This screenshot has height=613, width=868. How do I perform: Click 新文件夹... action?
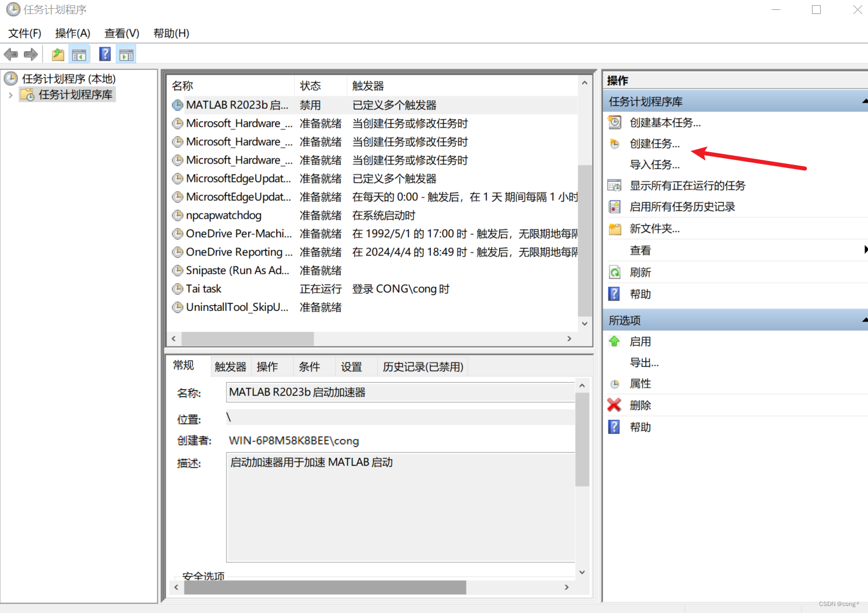coord(654,229)
